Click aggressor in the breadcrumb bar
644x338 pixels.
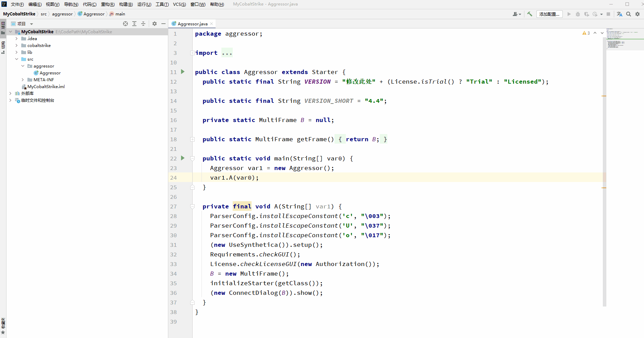pyautogui.click(x=62, y=14)
